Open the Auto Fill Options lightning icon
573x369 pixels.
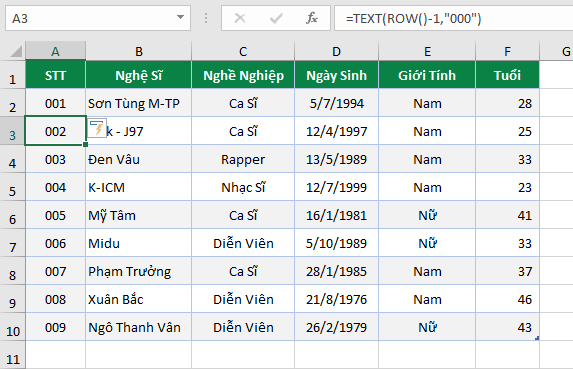click(97, 128)
